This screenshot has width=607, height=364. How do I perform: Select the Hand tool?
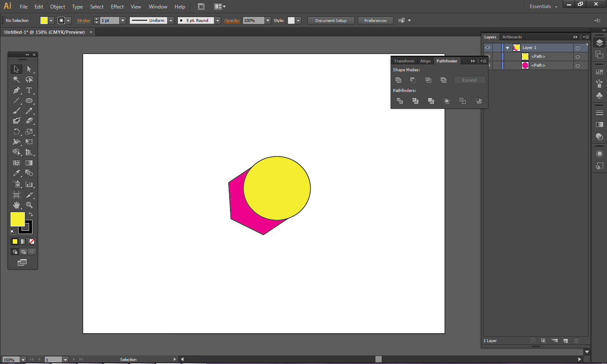point(16,205)
